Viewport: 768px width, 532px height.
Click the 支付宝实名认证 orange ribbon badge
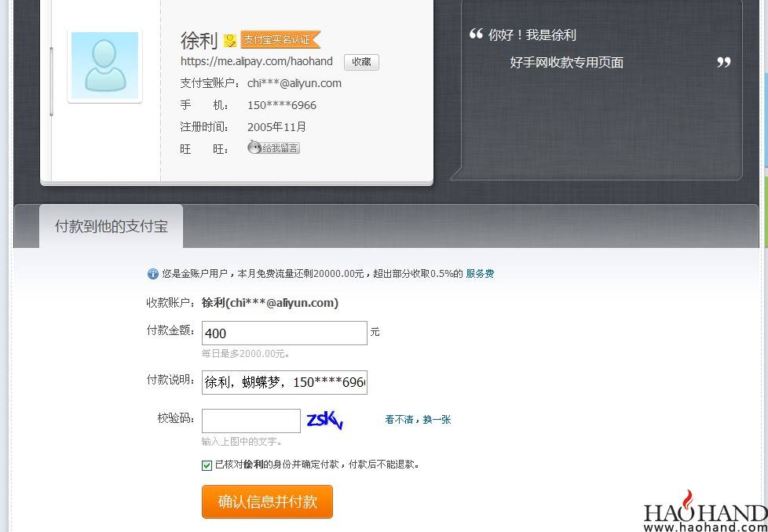tap(280, 40)
